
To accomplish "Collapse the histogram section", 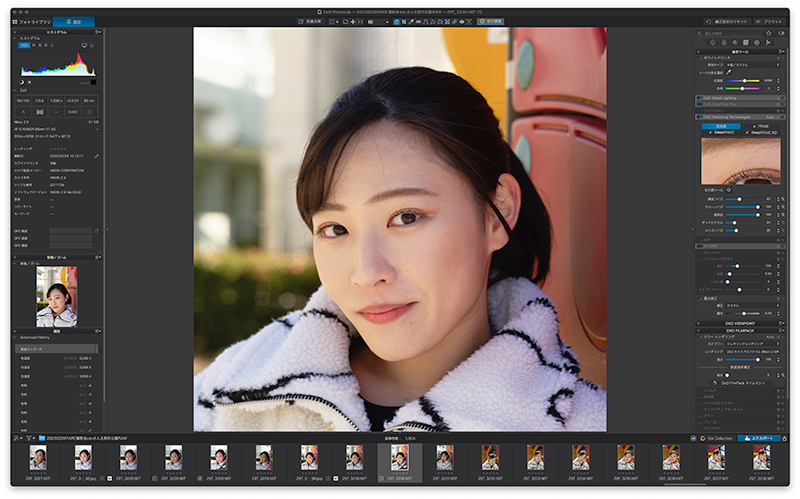I will 14,38.
